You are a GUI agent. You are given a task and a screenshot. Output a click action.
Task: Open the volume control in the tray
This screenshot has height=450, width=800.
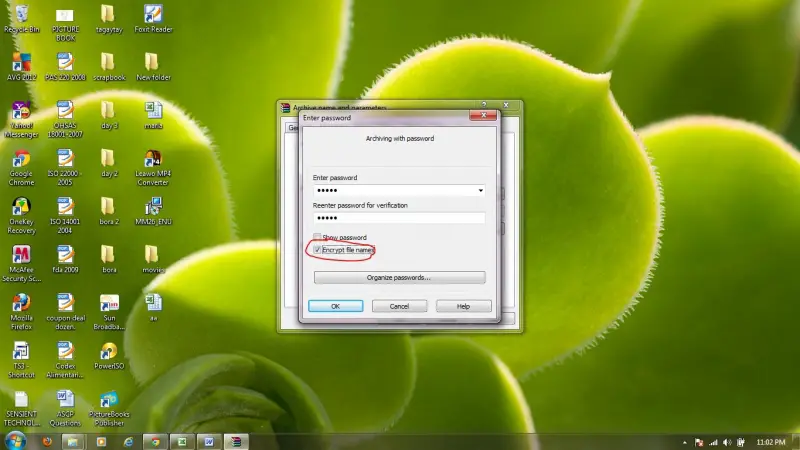tap(727, 442)
